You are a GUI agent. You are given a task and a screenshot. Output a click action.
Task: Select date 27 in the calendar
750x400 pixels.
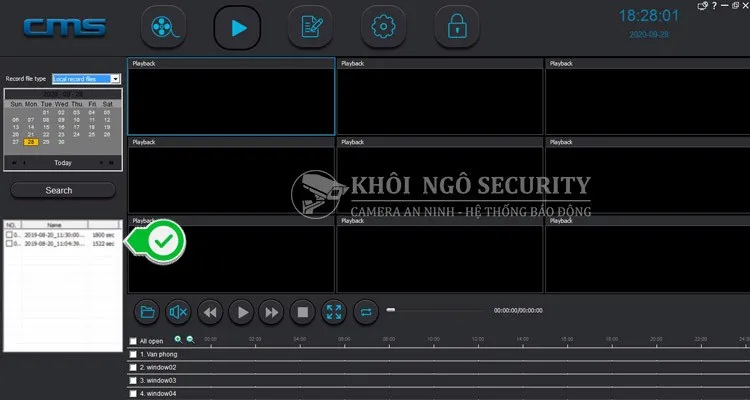16,142
